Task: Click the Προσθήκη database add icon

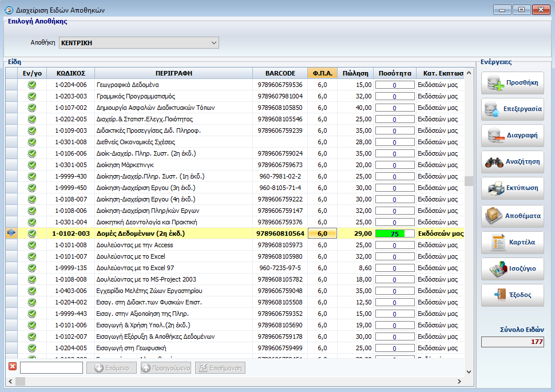Action: pyautogui.click(x=495, y=83)
